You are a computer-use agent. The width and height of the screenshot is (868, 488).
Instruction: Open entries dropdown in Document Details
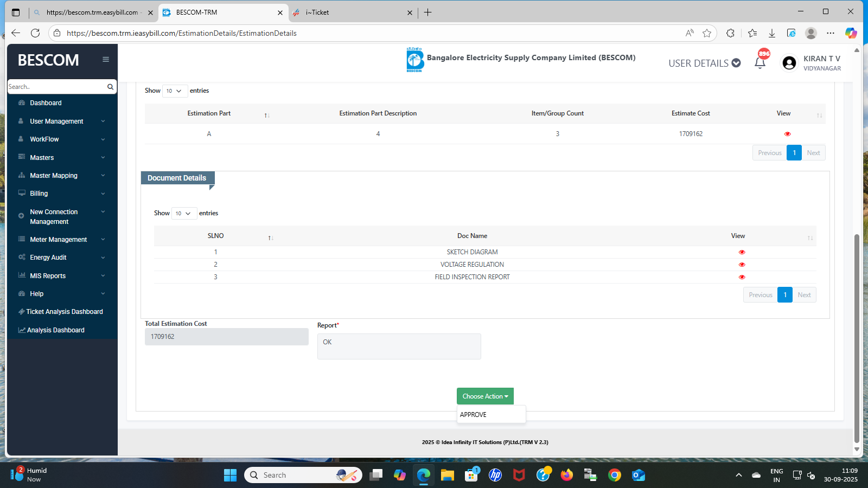184,214
